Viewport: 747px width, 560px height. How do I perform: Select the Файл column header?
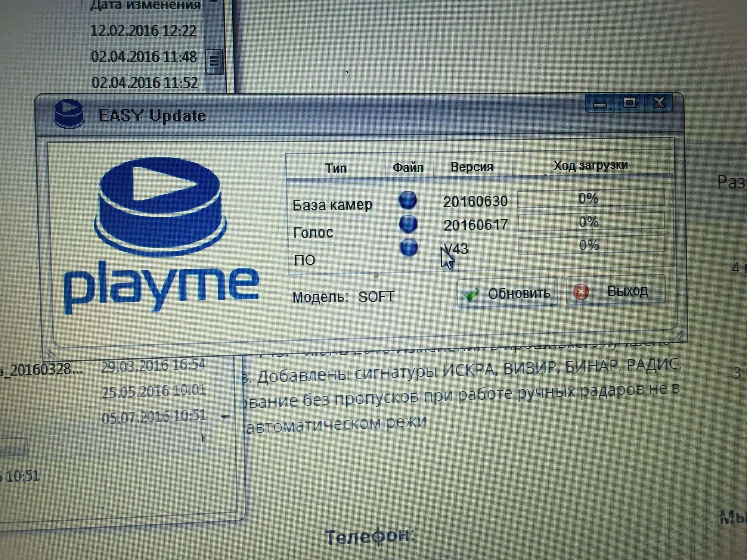tap(408, 167)
